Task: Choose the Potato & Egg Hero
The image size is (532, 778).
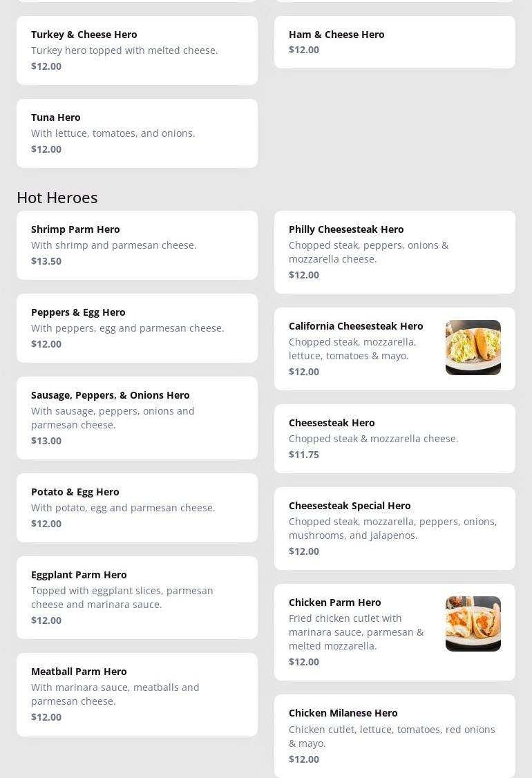Action: (137, 508)
